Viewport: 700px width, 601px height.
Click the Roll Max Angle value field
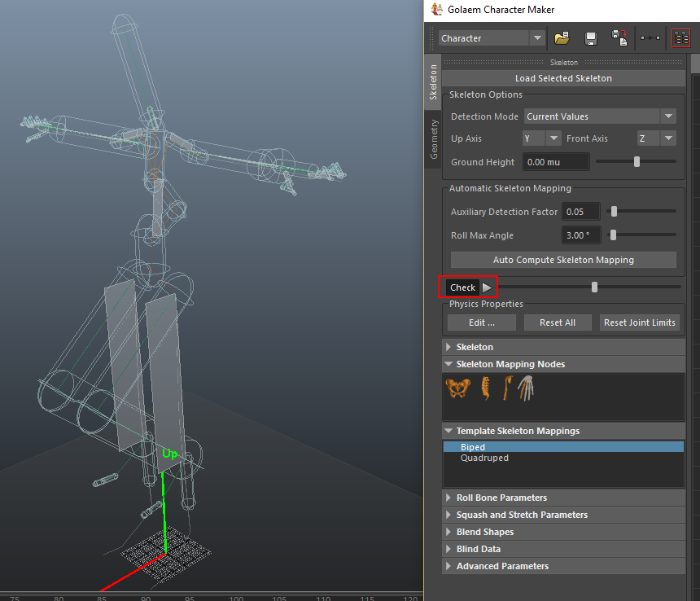click(x=581, y=235)
